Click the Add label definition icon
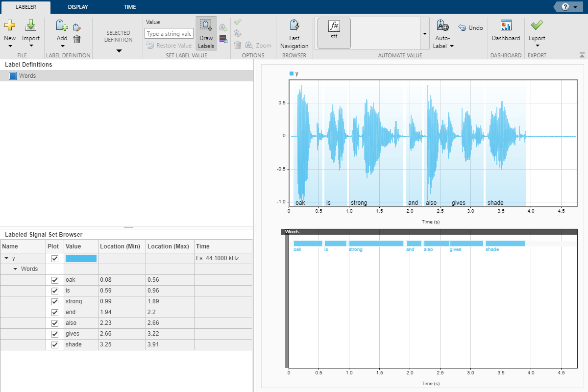This screenshot has width=588, height=392. tap(62, 26)
